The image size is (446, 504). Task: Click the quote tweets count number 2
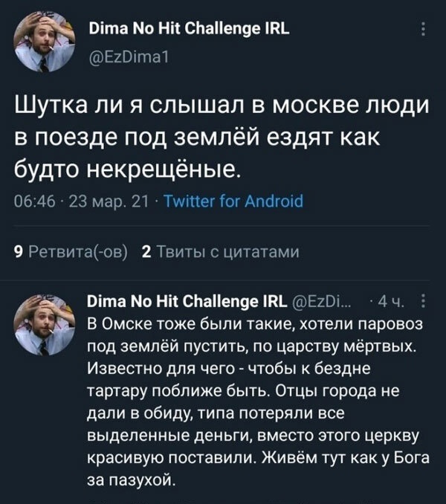pyautogui.click(x=146, y=251)
